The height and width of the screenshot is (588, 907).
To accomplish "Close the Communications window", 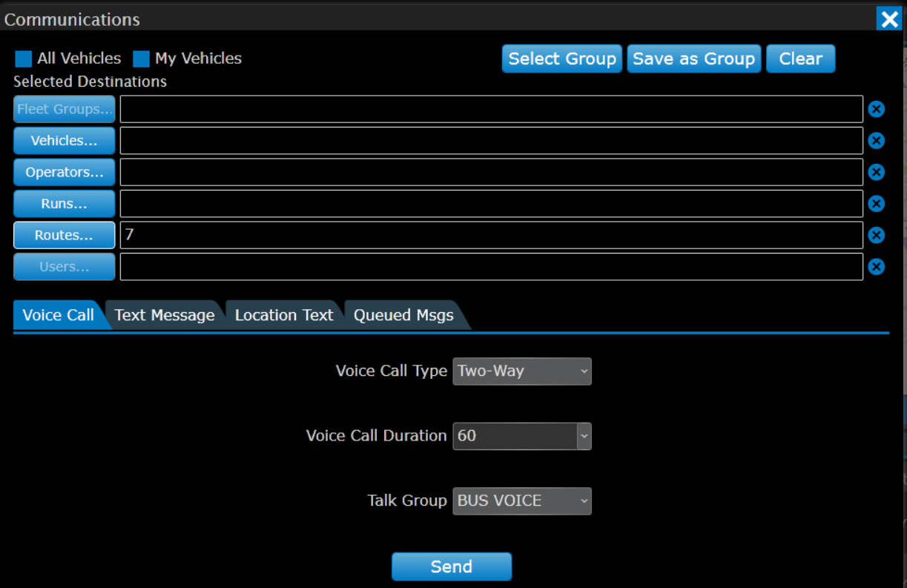I will (x=888, y=19).
